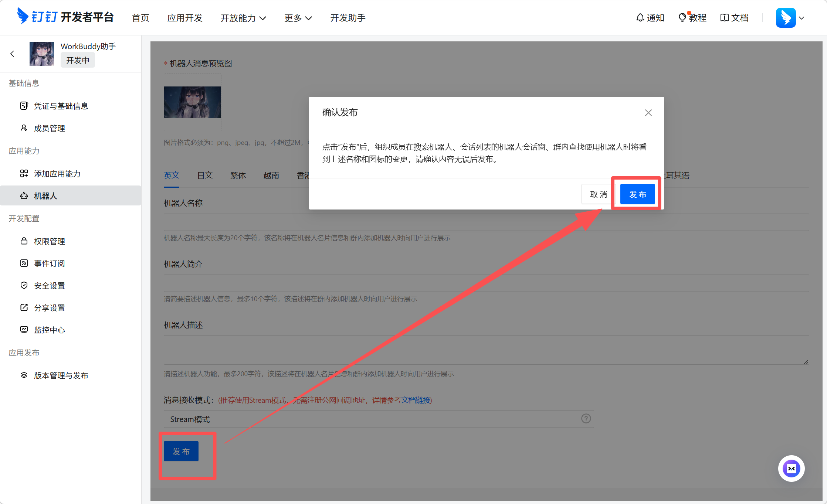This screenshot has height=504, width=827.
Task: Open 版本管理与发布 in sidebar
Action: point(61,375)
